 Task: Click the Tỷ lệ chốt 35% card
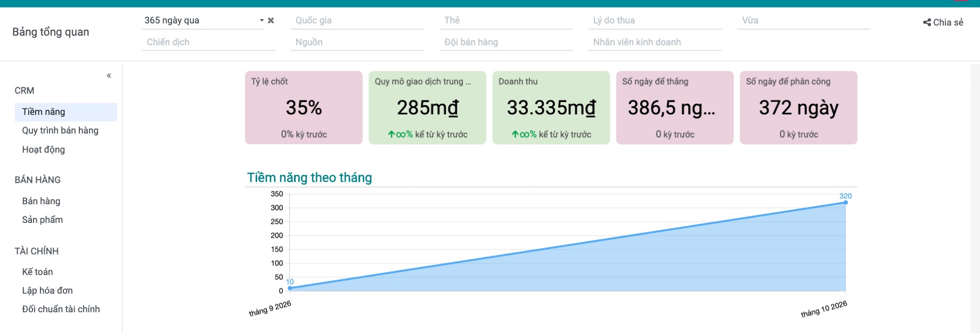pyautogui.click(x=304, y=107)
